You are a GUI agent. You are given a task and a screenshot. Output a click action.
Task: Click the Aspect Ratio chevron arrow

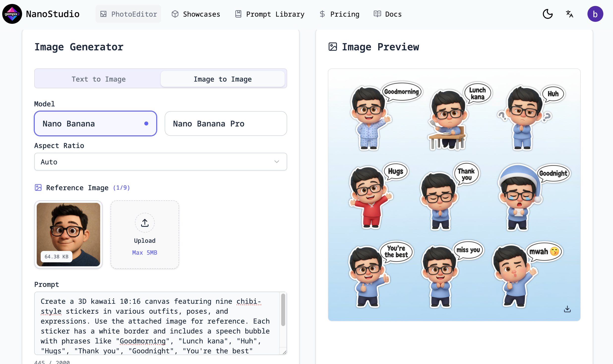click(277, 162)
